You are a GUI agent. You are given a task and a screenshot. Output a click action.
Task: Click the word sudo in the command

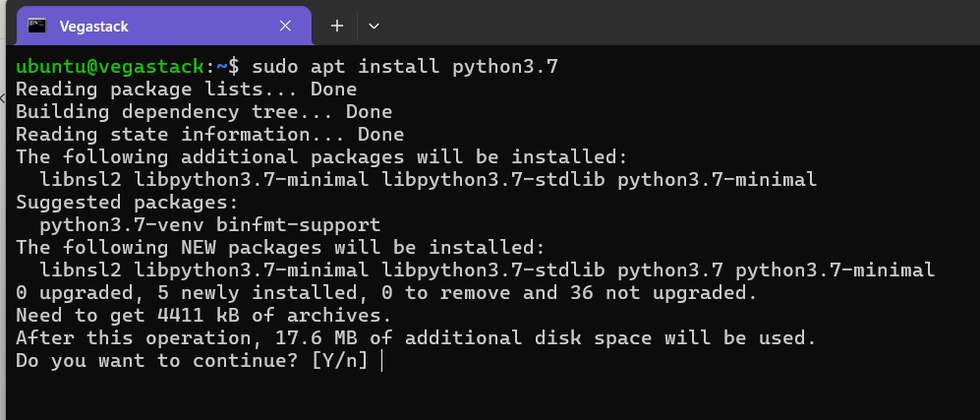click(x=275, y=67)
